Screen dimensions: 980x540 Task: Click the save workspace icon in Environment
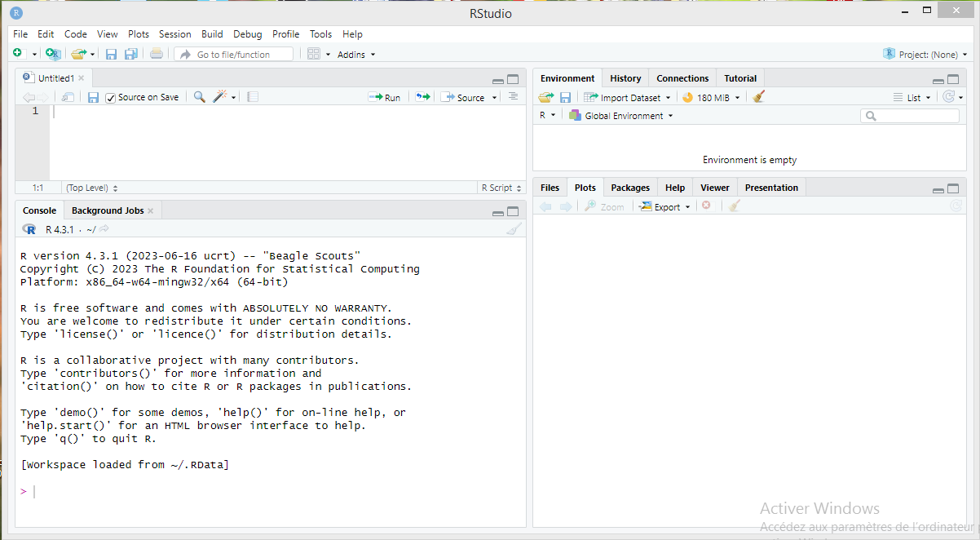565,97
